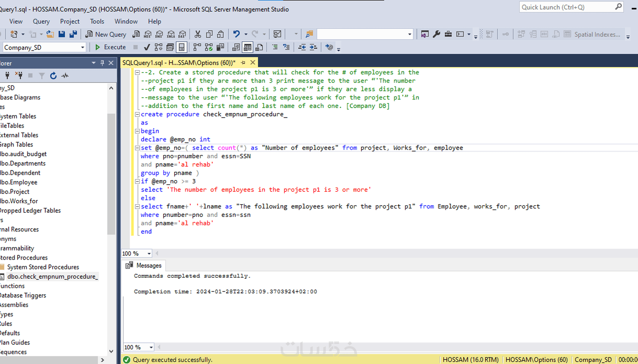The width and height of the screenshot is (638, 364).
Task: Toggle SQLCMD mode in the query toolbar
Action: coord(329,47)
